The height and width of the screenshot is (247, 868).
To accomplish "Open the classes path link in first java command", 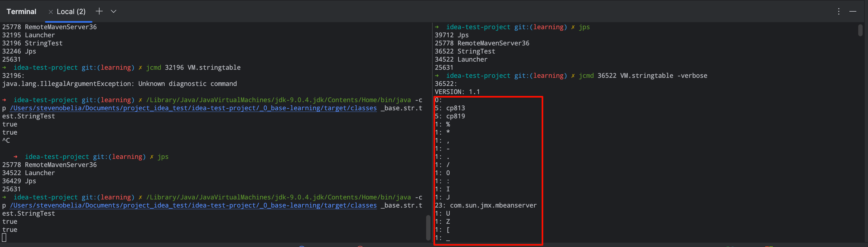I will (193, 108).
